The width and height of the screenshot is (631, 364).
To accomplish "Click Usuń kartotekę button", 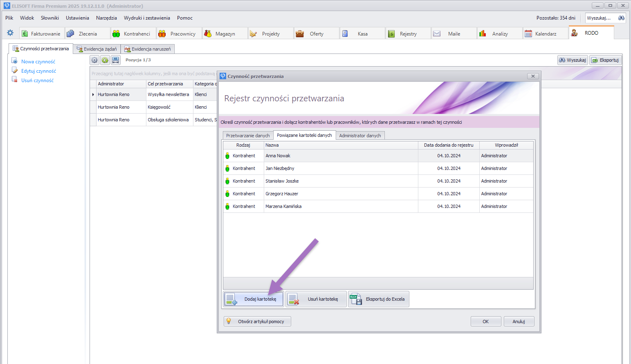I will 316,299.
